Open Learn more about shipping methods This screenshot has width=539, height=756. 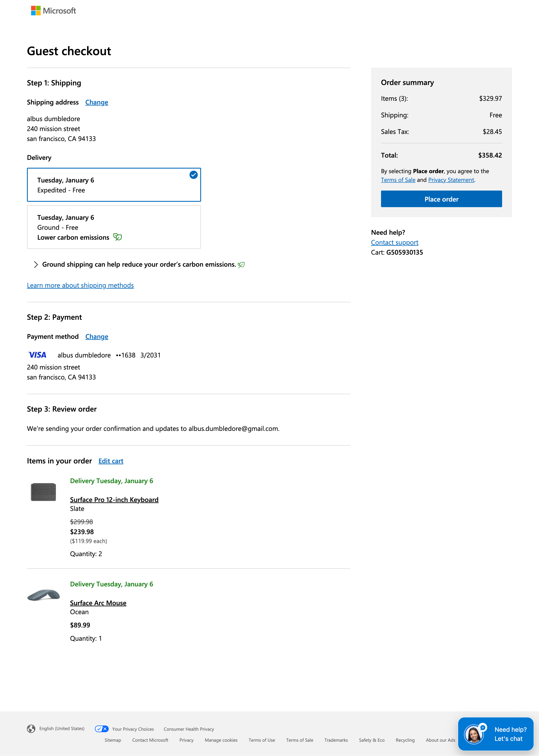80,285
